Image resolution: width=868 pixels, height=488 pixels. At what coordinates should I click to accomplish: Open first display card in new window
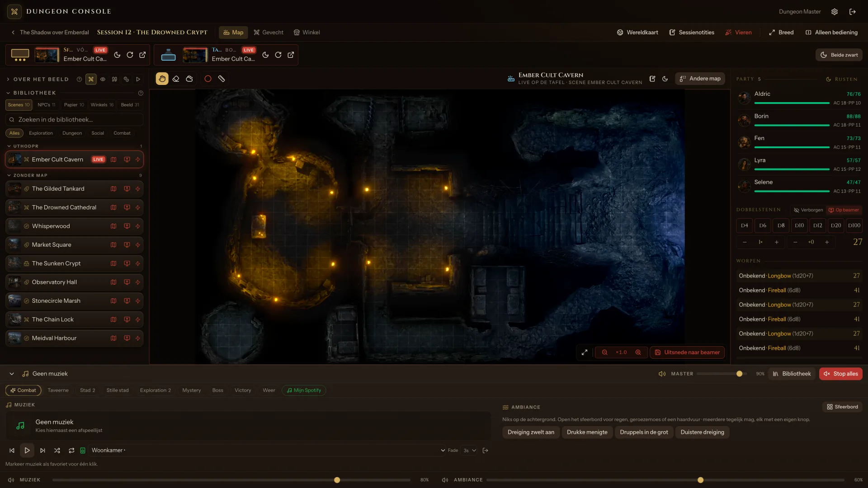(x=142, y=55)
